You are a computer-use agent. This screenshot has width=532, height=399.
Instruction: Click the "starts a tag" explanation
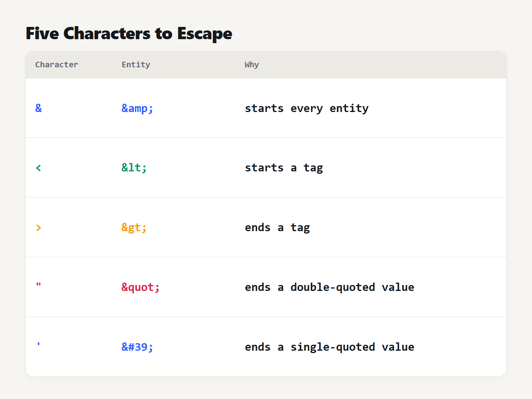pyautogui.click(x=284, y=168)
